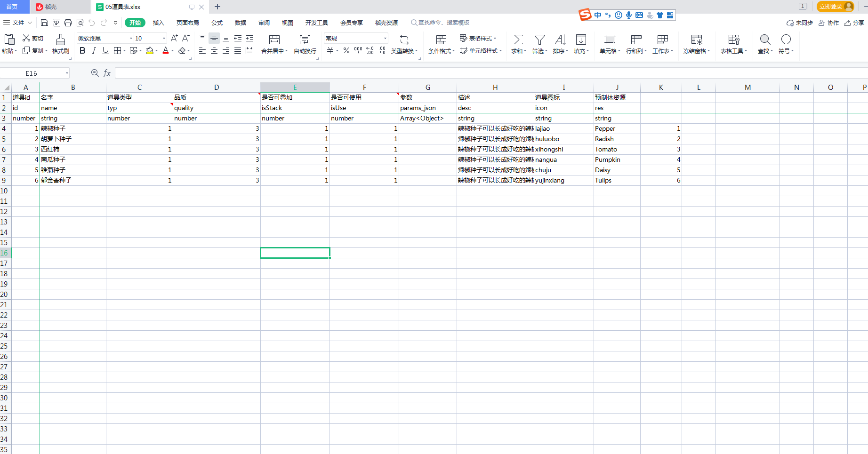The width and height of the screenshot is (868, 454).
Task: Switch to the 插入 Insert tab
Action: coord(159,23)
